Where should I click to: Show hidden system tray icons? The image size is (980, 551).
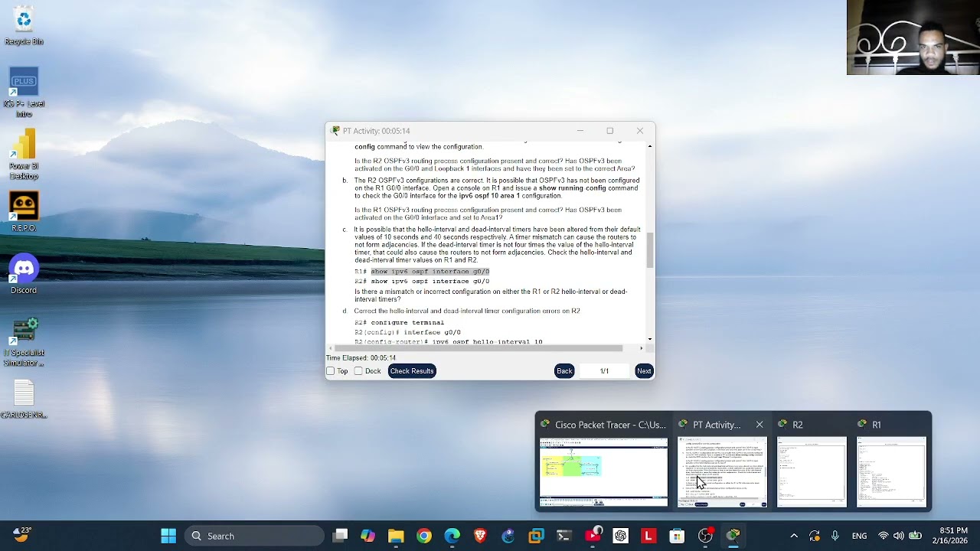794,536
